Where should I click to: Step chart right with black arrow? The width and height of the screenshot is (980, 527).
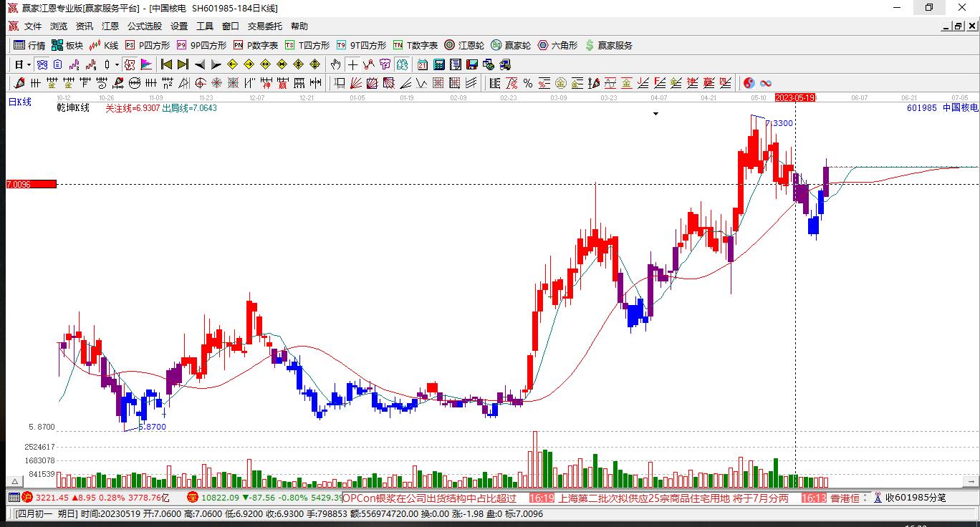point(216,64)
